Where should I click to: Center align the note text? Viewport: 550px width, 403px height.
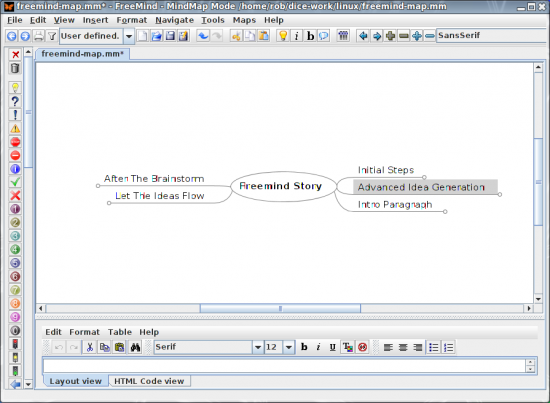[x=403, y=347]
